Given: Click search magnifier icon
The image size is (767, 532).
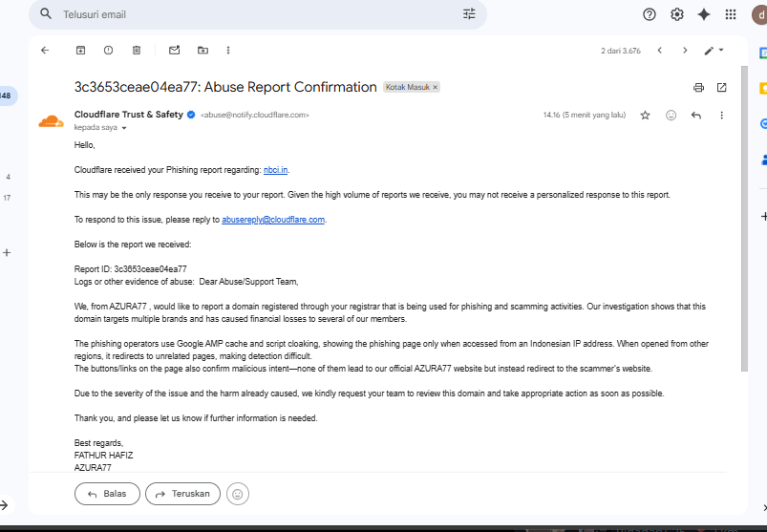Looking at the screenshot, I should coord(46,14).
